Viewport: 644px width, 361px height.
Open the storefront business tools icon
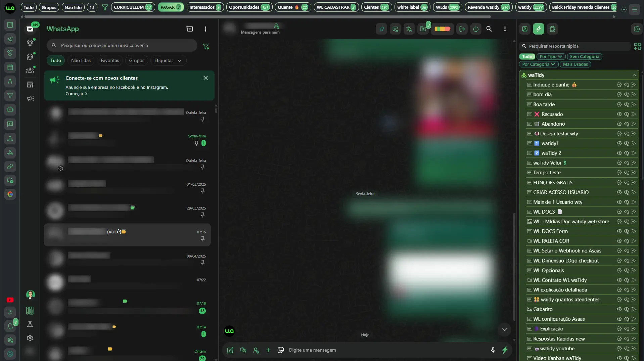tap(30, 84)
